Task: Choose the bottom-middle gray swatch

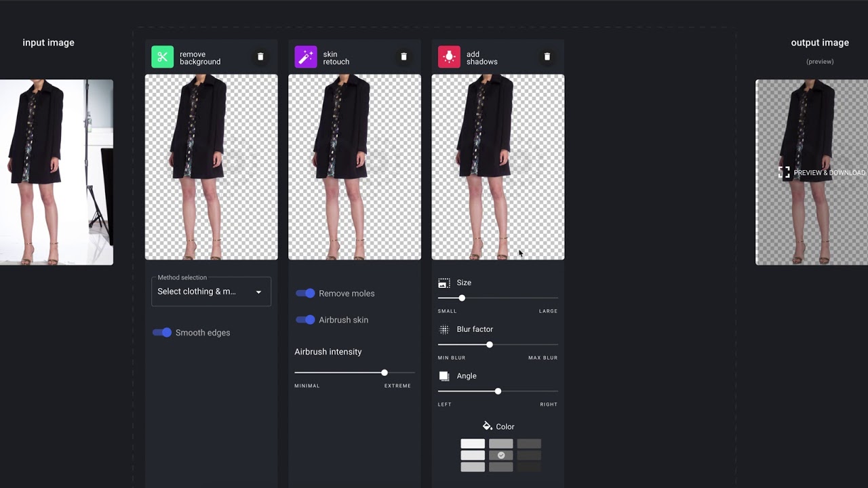Action: (x=501, y=467)
